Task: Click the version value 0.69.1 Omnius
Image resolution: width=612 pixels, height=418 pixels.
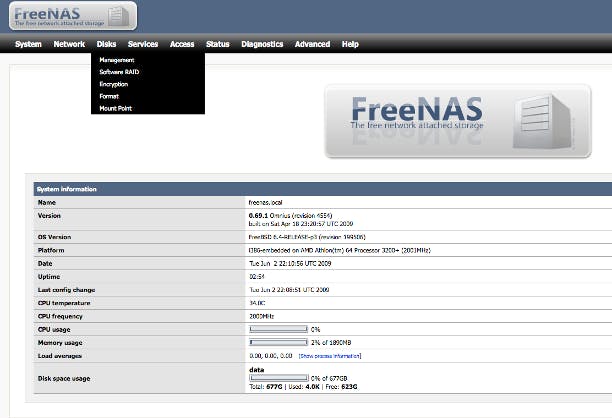Action: coord(290,215)
